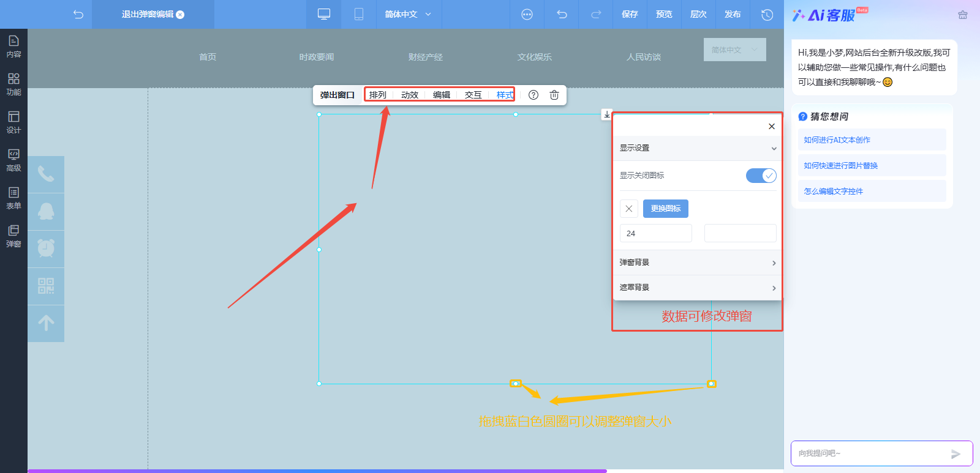Click the 如何快速进行图片替换 suggestion
Screen dimensions: 980x473
[872, 165]
